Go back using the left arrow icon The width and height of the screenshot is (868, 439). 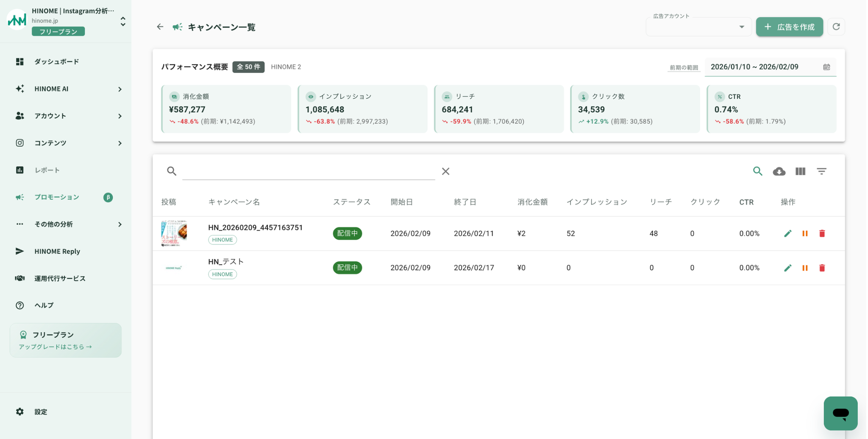point(160,27)
